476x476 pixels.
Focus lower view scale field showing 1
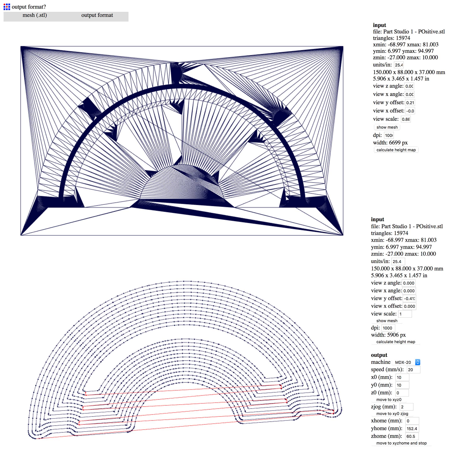405,314
